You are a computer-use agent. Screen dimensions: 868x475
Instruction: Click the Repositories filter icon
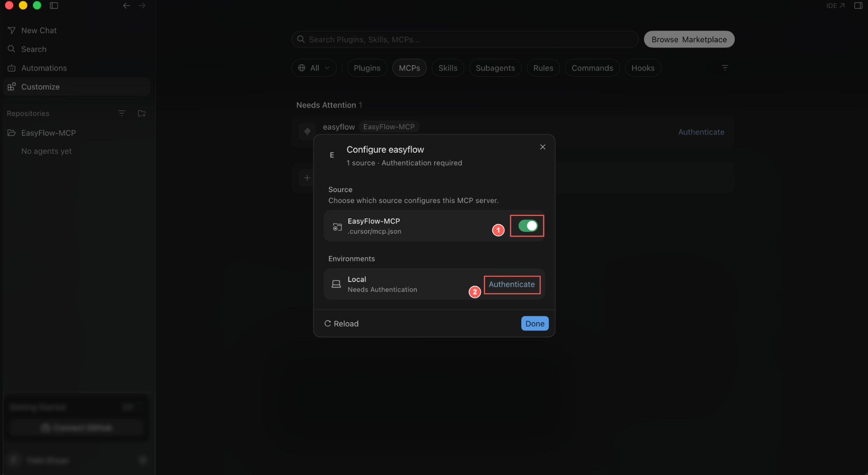(x=122, y=113)
